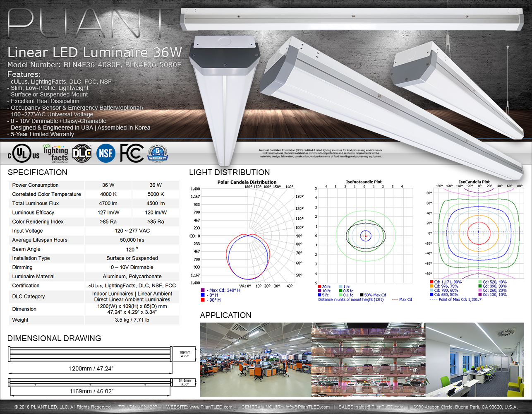
Task: Click the '127 lm/W' efficacy value
Action: [x=108, y=212]
